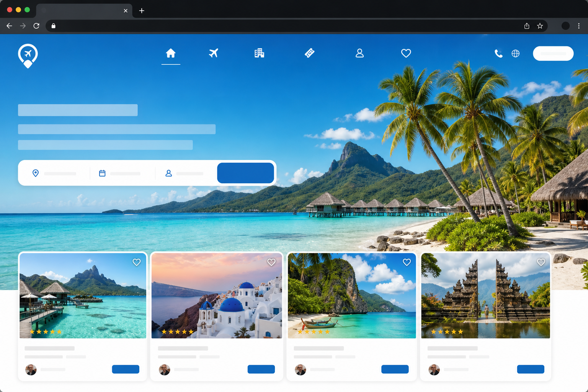Favorite the Bali temple gate card with its heart
The height and width of the screenshot is (392, 588).
541,262
